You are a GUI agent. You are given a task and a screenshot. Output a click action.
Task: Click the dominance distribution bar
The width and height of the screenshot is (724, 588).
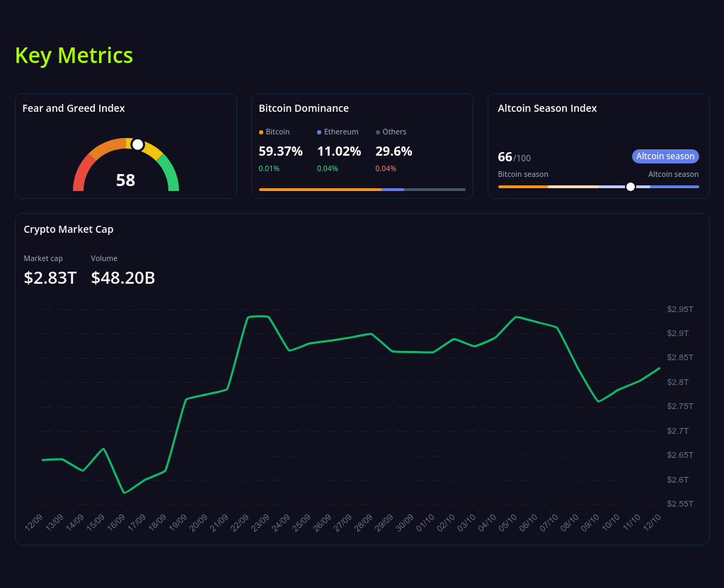pos(362,189)
